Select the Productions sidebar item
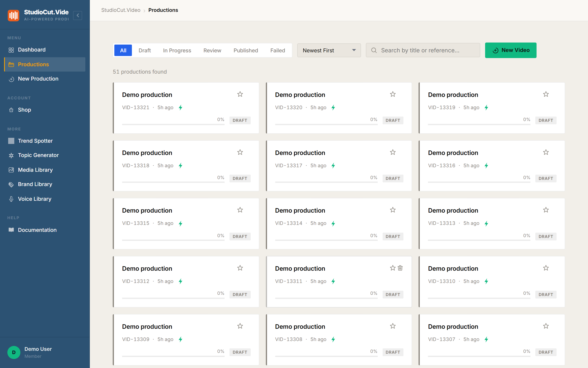Image resolution: width=588 pixels, height=368 pixels. (45, 64)
